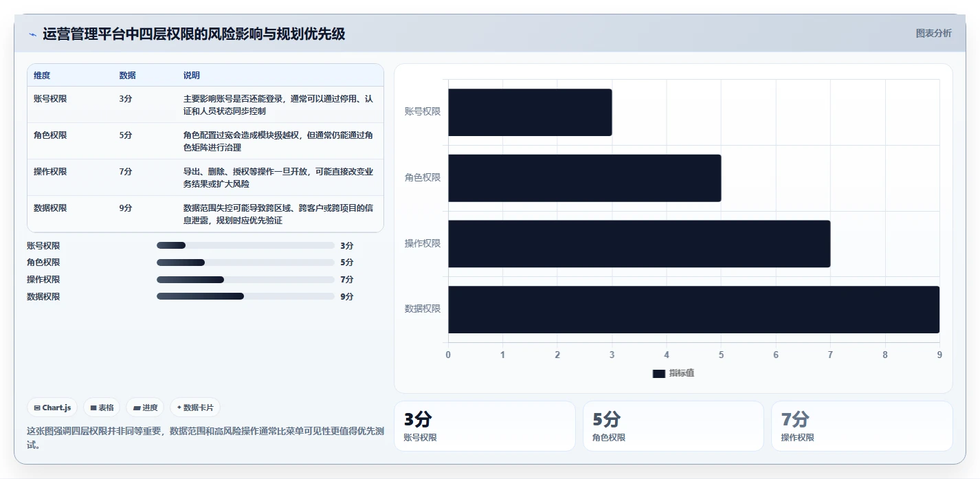Click the x-axis tick labeled 0

tap(448, 355)
